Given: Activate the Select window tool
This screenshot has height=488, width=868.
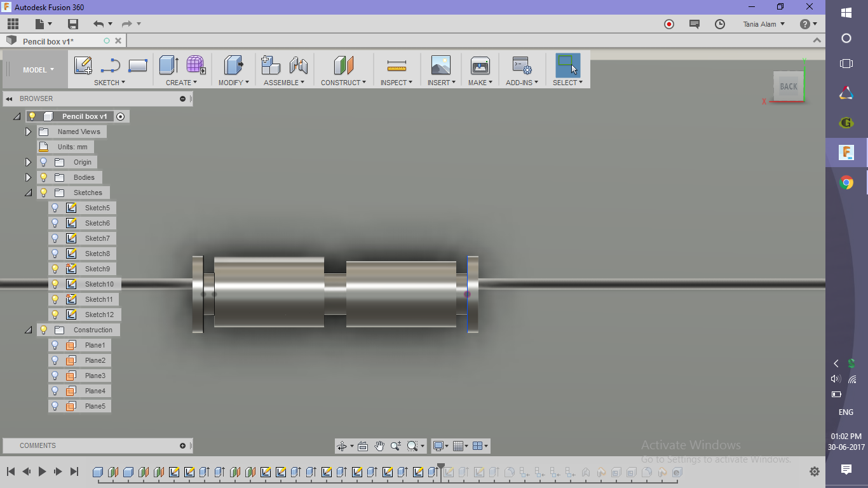Looking at the screenshot, I should [567, 65].
